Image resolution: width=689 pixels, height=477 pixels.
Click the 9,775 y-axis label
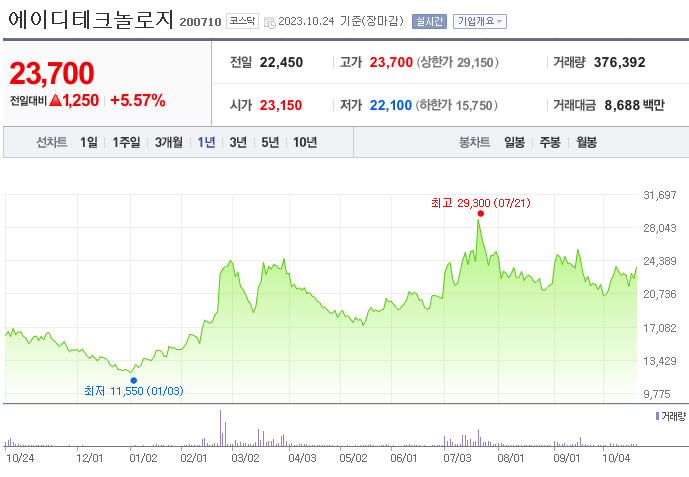tap(657, 394)
